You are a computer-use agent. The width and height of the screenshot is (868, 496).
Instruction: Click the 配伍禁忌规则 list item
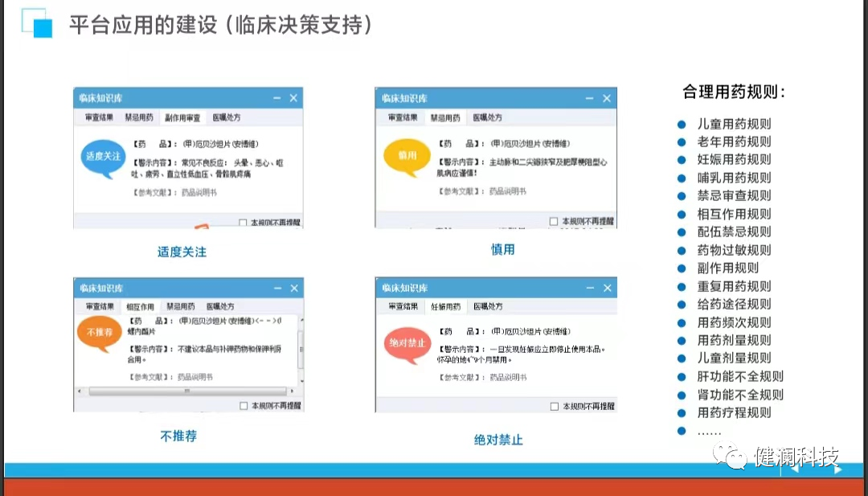(734, 232)
